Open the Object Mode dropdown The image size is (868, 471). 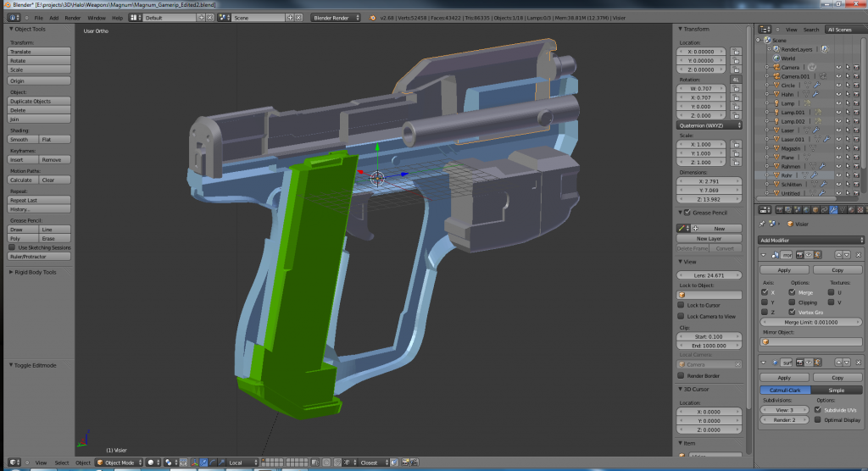[x=119, y=463]
